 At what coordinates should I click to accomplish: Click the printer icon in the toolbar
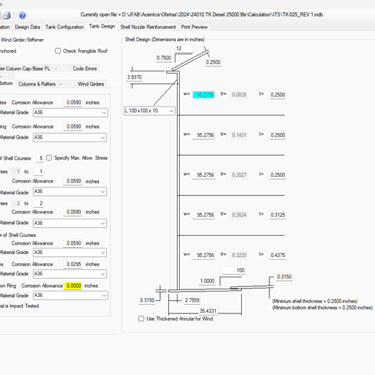tap(6, 15)
